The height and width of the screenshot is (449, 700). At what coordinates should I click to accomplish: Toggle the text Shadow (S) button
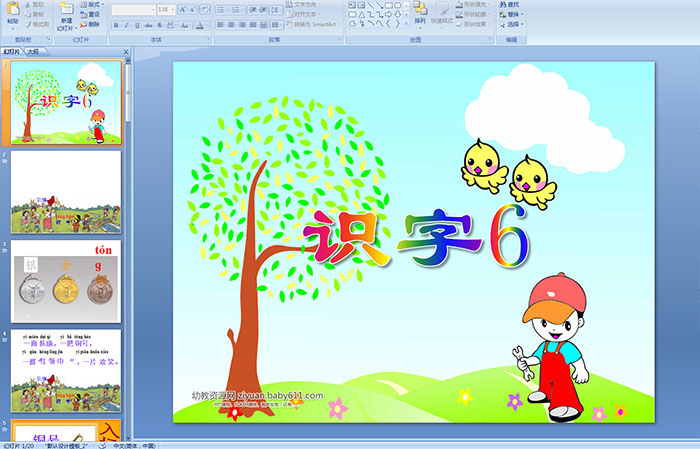[159, 25]
